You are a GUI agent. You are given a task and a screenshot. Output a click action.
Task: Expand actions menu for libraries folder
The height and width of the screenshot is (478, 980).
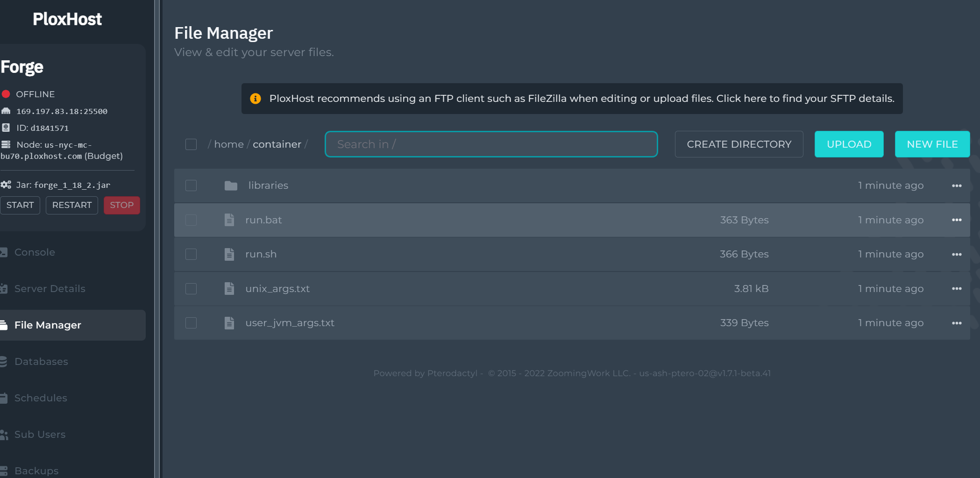[957, 185]
